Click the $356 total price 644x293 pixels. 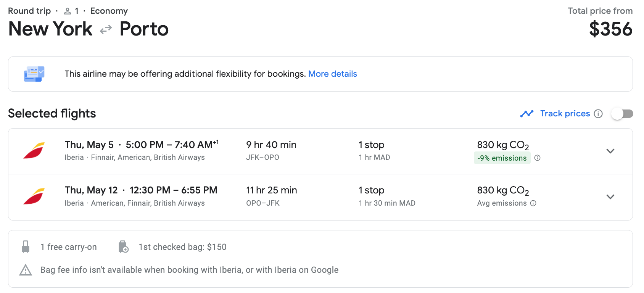click(x=610, y=29)
